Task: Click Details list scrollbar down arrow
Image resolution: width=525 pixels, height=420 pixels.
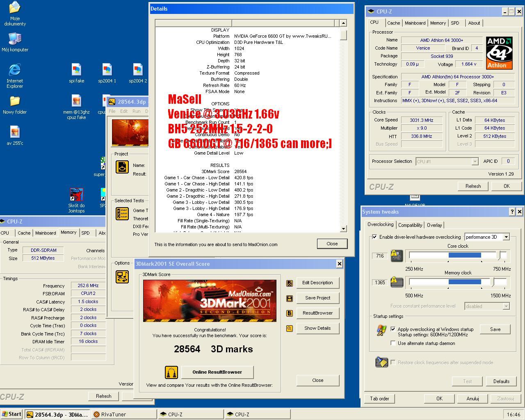Action: pos(343,229)
